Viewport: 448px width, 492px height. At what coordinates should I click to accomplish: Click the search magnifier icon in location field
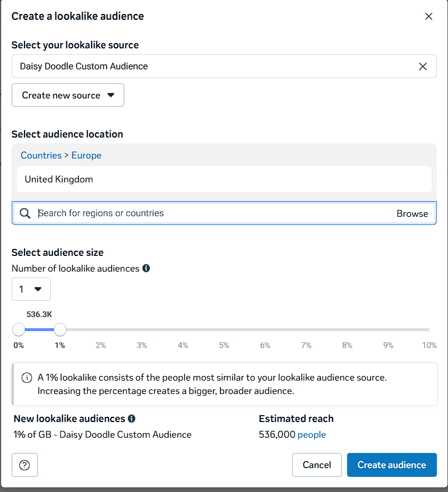25,213
